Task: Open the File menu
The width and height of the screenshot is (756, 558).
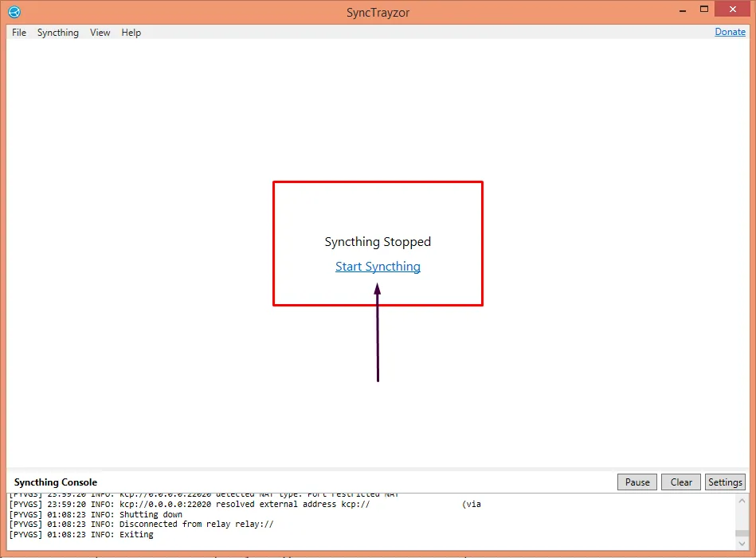Action: click(x=19, y=33)
